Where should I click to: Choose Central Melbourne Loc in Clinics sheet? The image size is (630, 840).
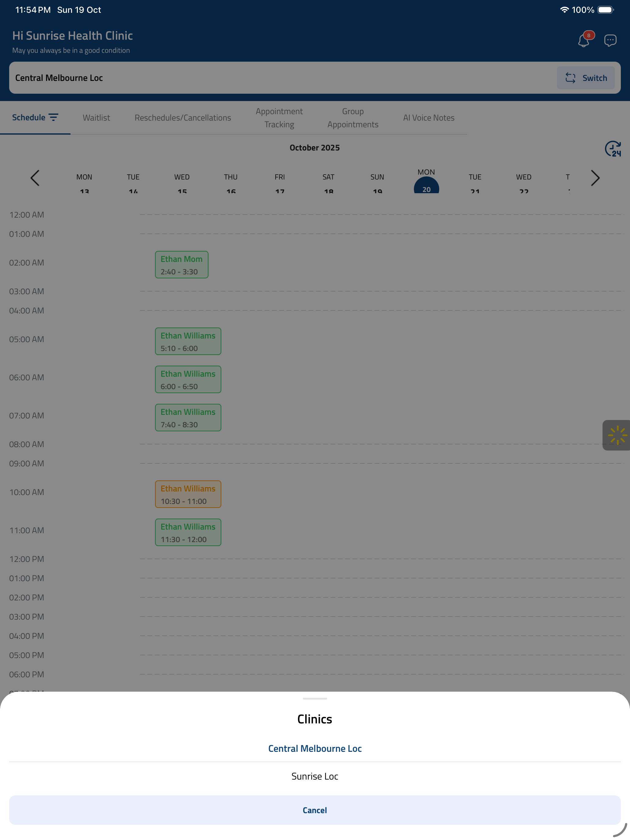(315, 748)
